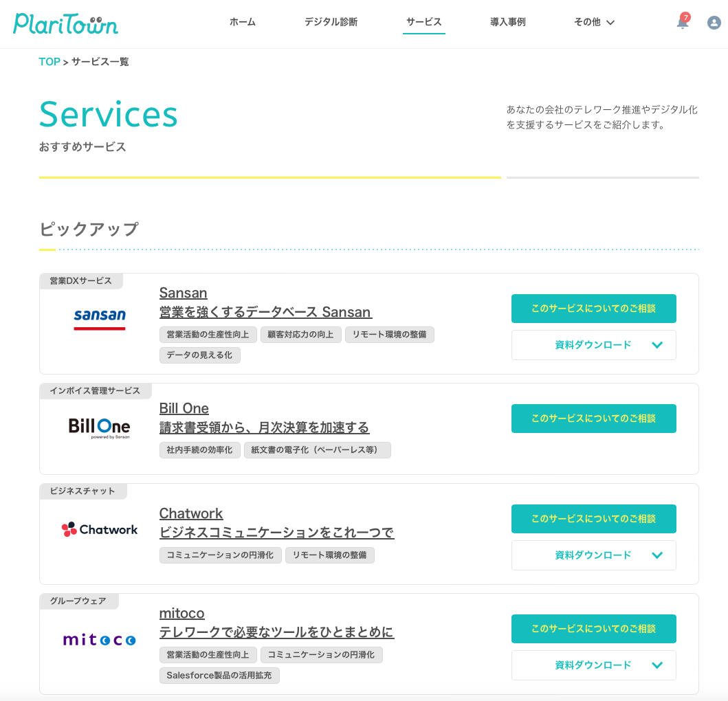
Task: Click 紙文書の電子化（ペーパーレス等） tag
Action: click(x=317, y=450)
